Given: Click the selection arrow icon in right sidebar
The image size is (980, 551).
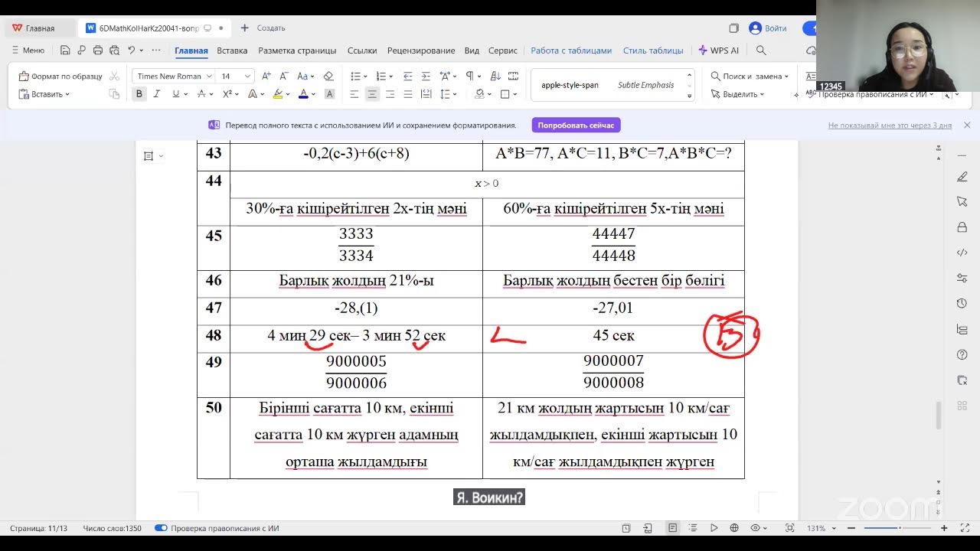Looking at the screenshot, I should [x=962, y=202].
